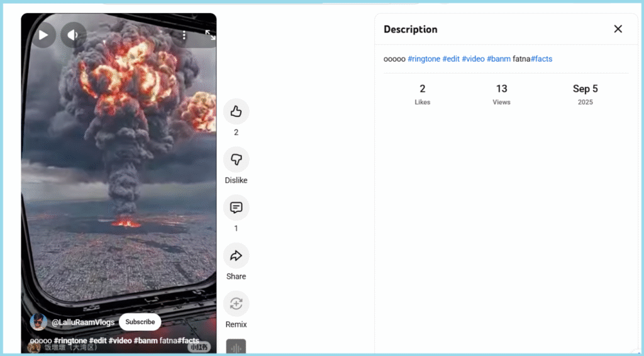Tap the Remix icon
Screen dimensions: 644x356
tap(236, 304)
